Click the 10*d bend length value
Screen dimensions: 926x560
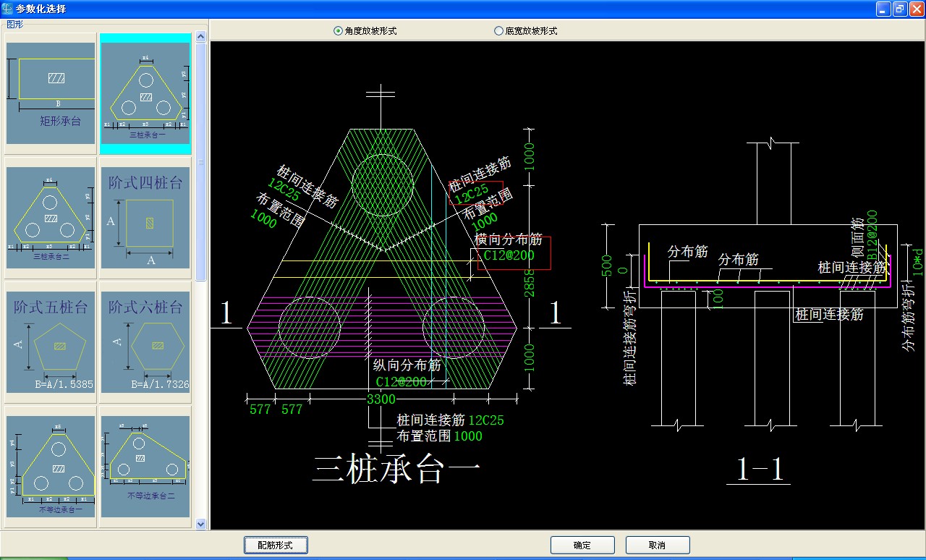point(918,262)
